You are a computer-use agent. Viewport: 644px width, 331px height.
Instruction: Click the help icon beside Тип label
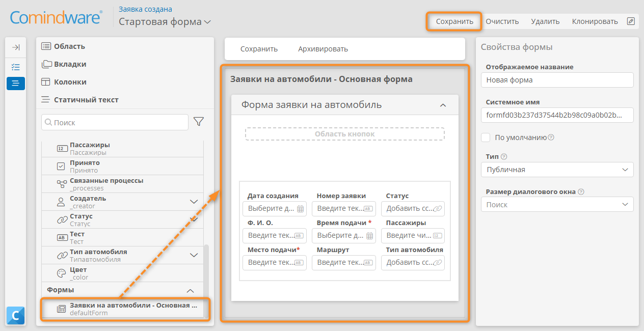point(504,157)
